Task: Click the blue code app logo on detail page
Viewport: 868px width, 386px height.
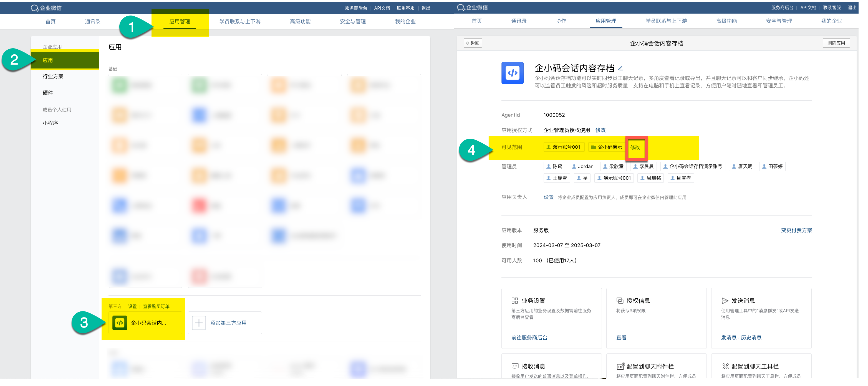Action: (x=512, y=73)
